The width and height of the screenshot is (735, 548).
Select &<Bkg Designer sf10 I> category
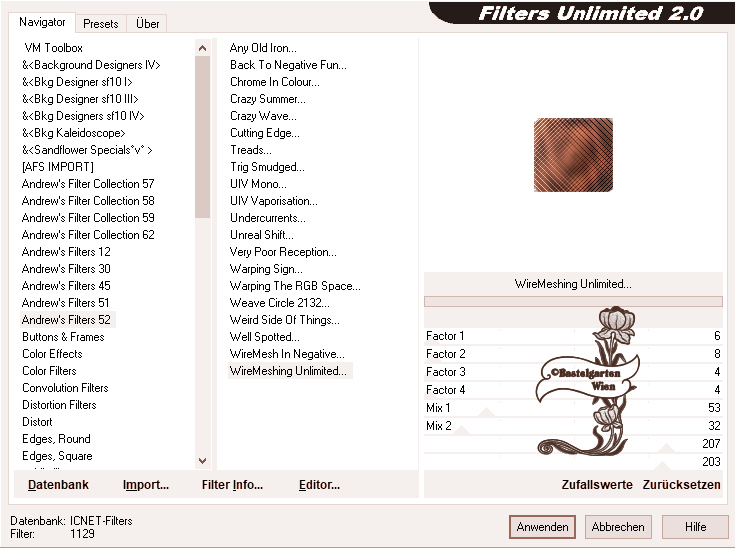[77, 82]
